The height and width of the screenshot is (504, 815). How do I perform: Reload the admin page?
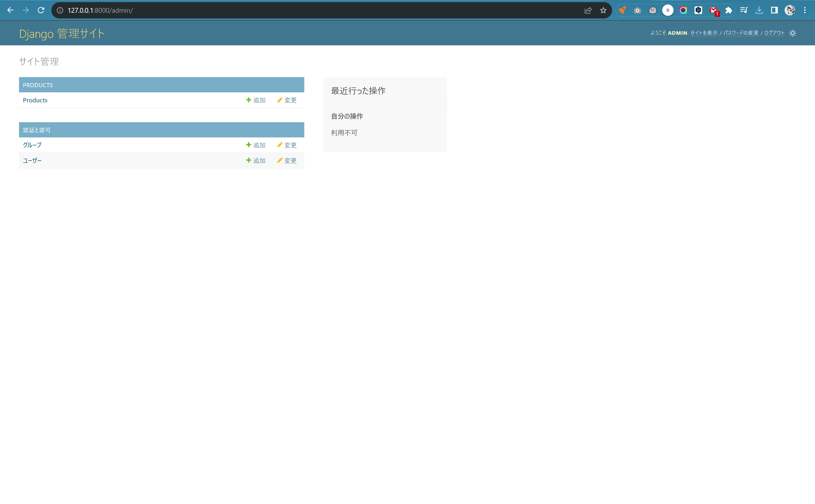[x=41, y=10]
